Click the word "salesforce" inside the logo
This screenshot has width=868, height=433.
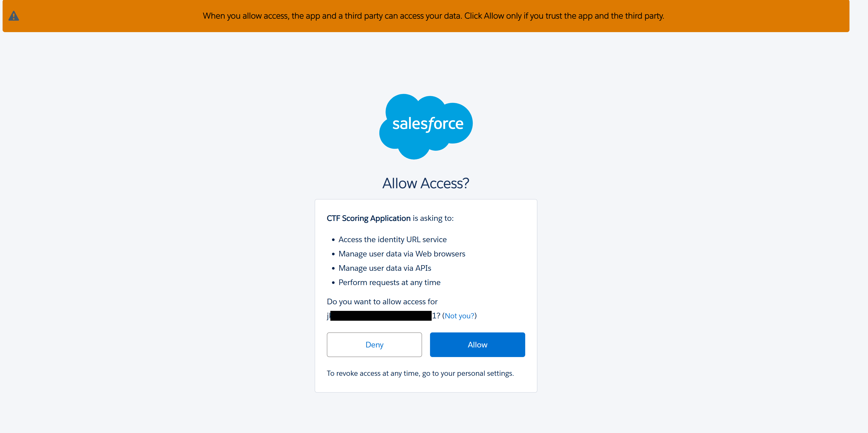(428, 124)
